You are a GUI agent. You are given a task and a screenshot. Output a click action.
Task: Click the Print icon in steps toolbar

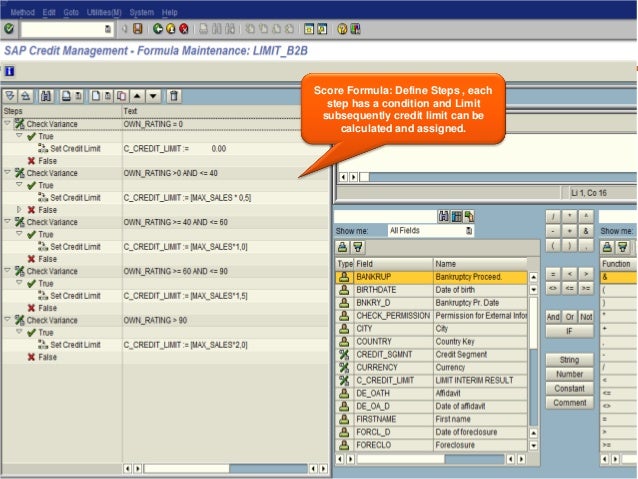[66, 96]
